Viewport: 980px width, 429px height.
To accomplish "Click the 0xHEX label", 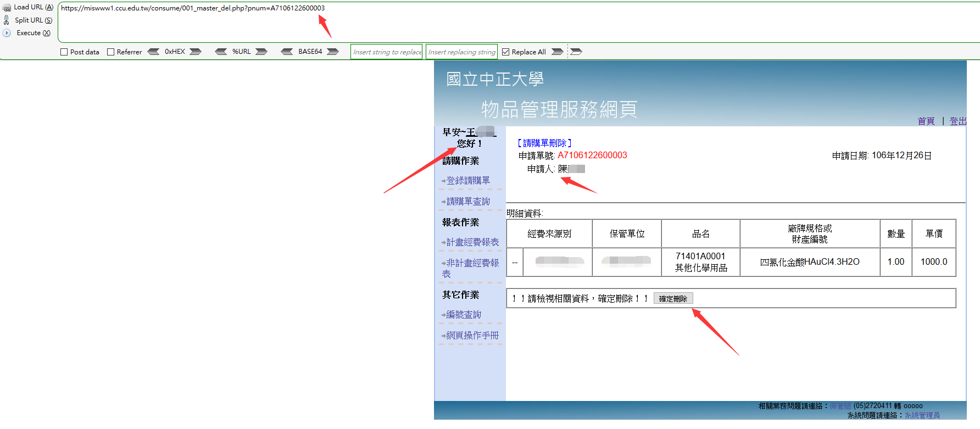I will tap(175, 52).
